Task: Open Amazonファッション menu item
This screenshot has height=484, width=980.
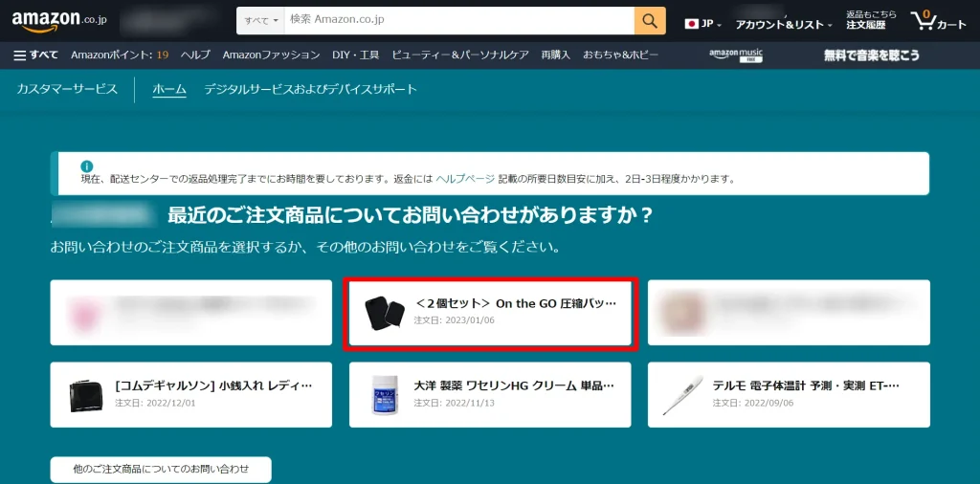Action: click(x=271, y=55)
